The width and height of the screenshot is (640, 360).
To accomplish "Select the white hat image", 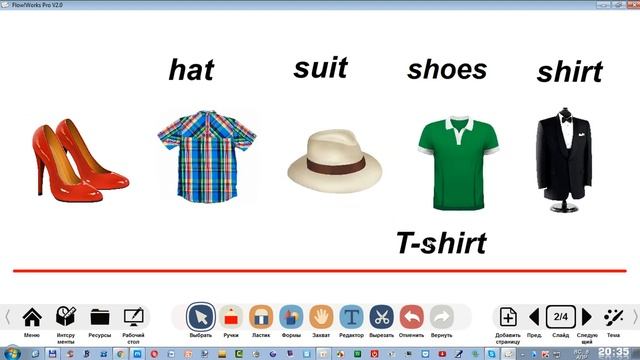I will [x=335, y=161].
